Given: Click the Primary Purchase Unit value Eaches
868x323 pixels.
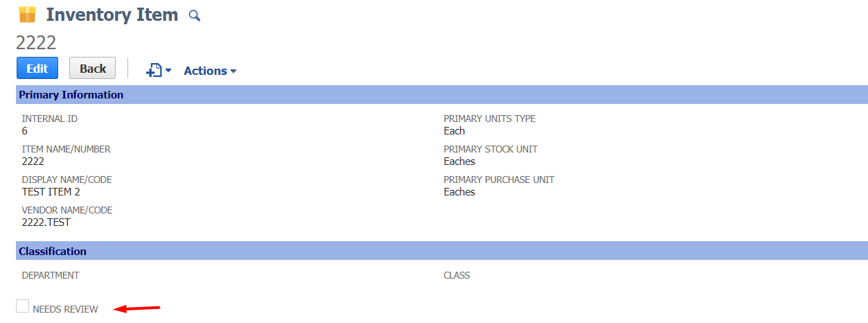Looking at the screenshot, I should pos(459,192).
